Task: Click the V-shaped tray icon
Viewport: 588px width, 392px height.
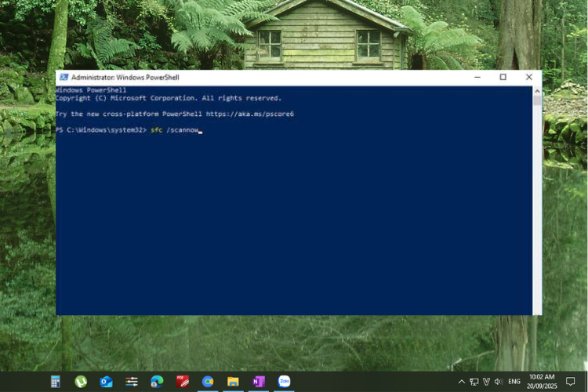Action: [x=486, y=382]
